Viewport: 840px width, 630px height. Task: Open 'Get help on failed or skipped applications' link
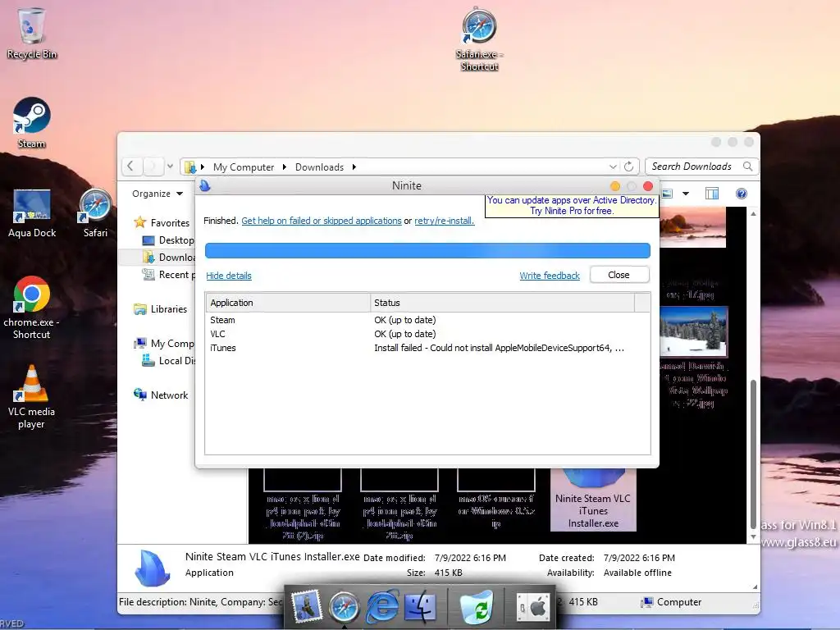click(x=322, y=221)
